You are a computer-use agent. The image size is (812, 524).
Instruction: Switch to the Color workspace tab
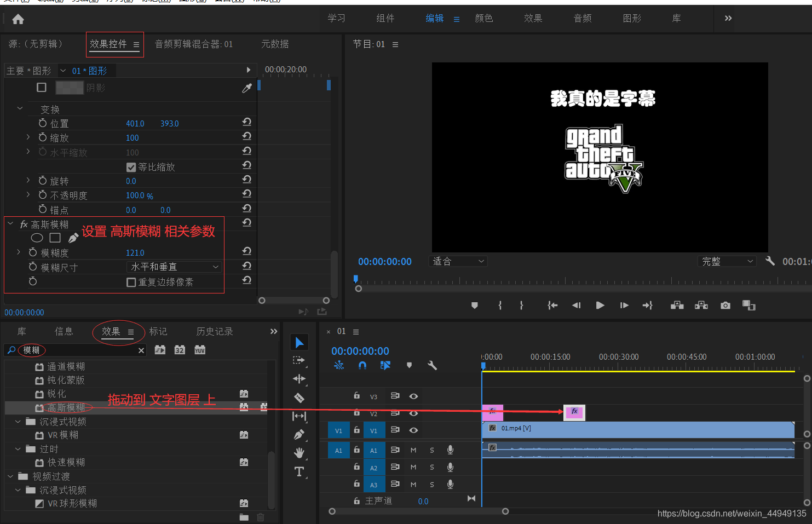click(484, 18)
